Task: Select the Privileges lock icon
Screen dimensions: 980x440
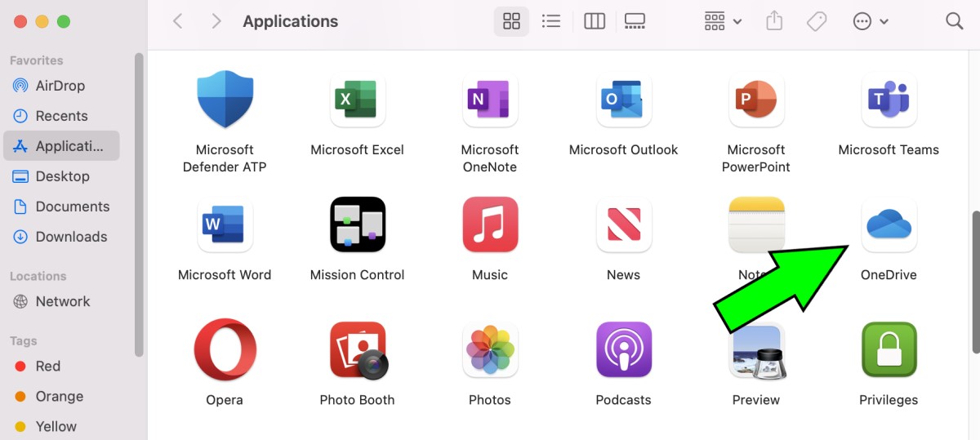Action: click(x=889, y=349)
